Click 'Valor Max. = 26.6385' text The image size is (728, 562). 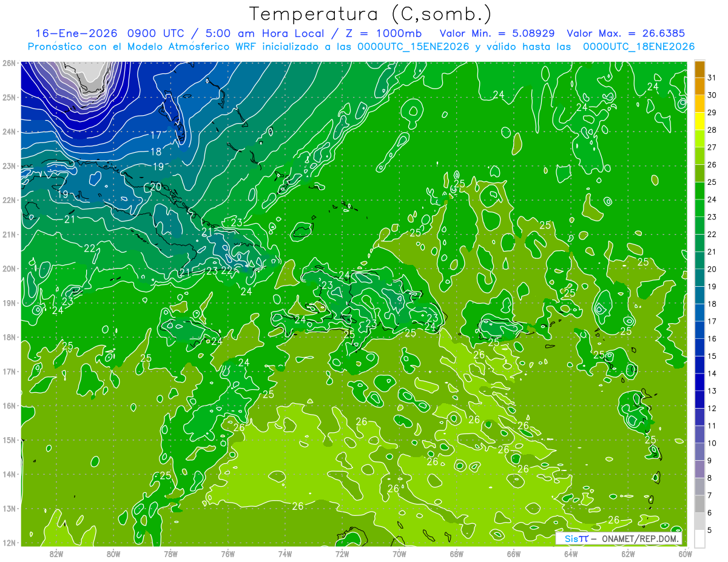pyautogui.click(x=625, y=33)
